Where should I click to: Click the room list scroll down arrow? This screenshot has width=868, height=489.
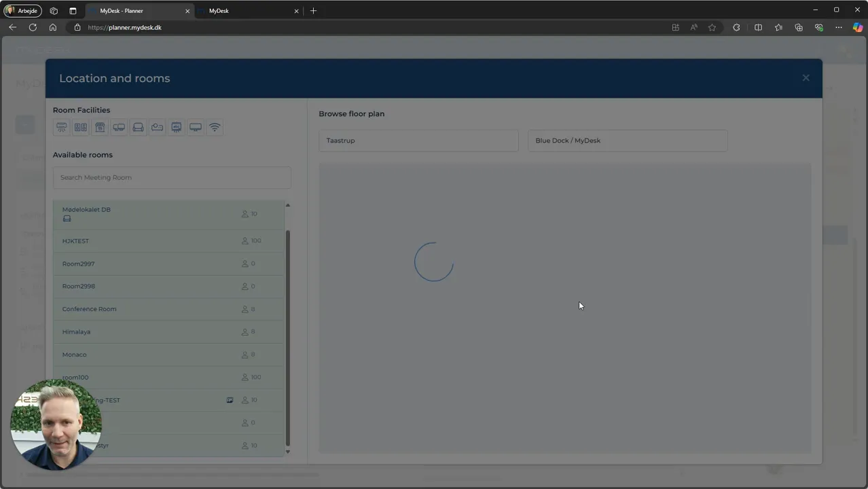tap(287, 452)
